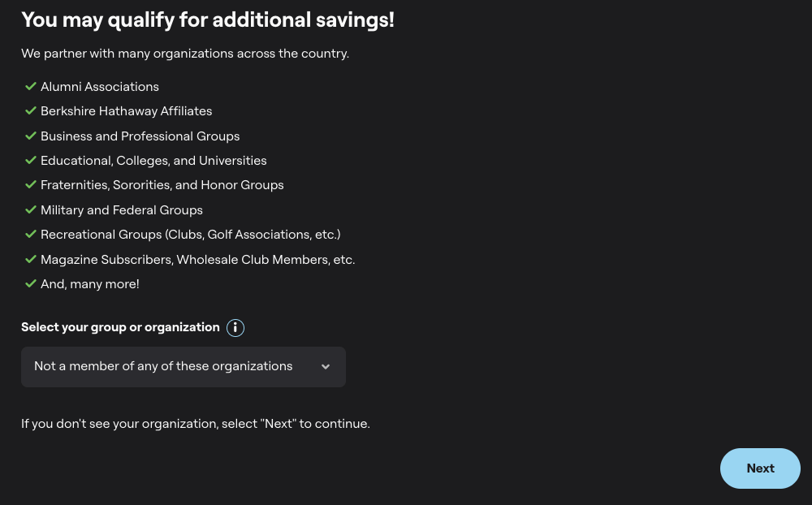
Task: Click the Military and Federal Groups text
Action: pos(122,210)
